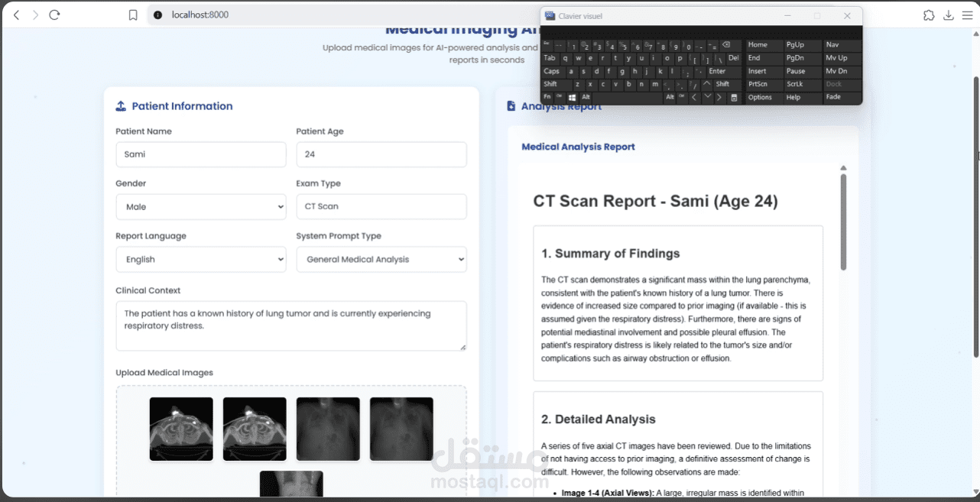Click the Pause key on Clavier visuel
Image resolution: width=980 pixels, height=502 pixels.
point(803,71)
